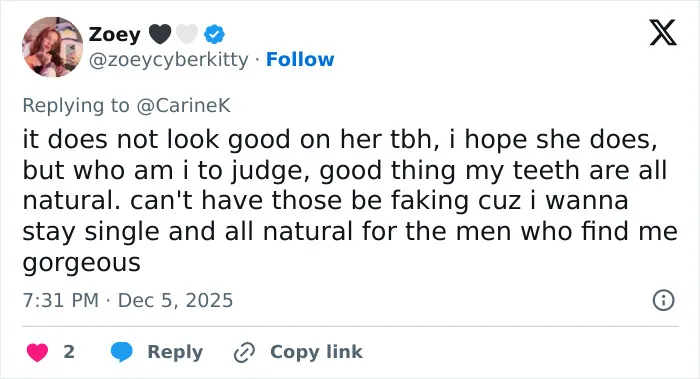Click the Dec 5, 2025 date
This screenshot has height=379, width=700.
tap(175, 300)
